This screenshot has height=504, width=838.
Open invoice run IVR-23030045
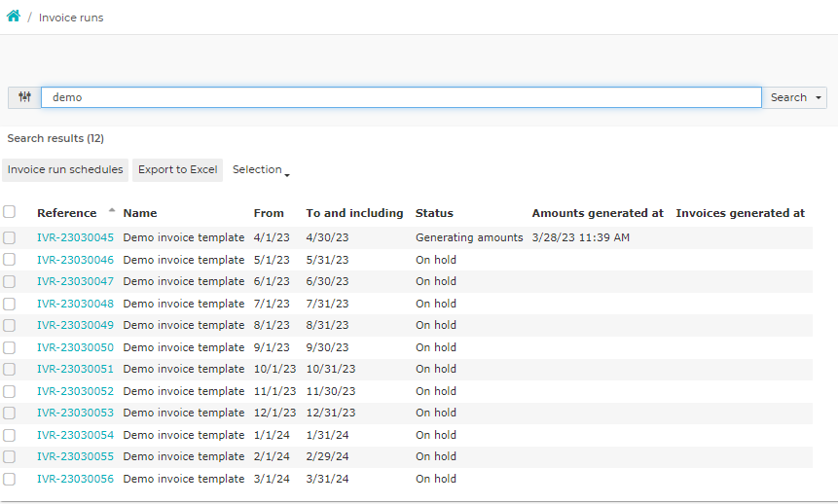75,237
